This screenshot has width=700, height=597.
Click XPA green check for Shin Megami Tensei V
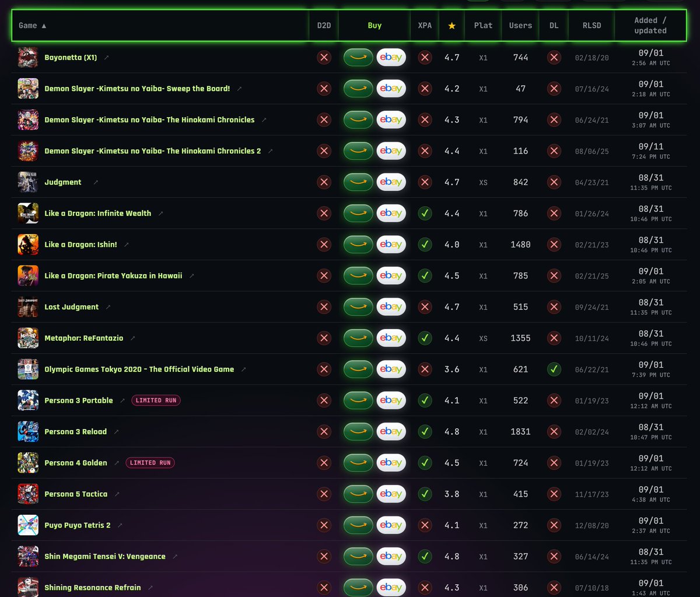425,557
